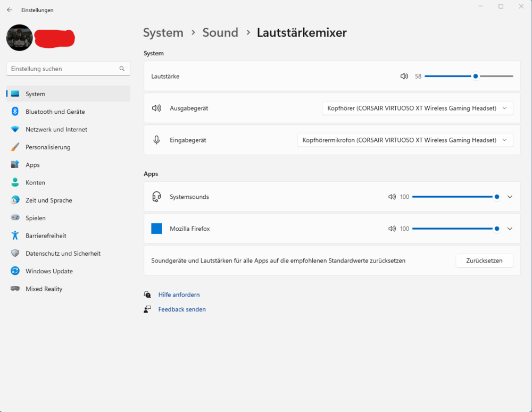Image resolution: width=532 pixels, height=412 pixels.
Task: Click the Spielen gamepad icon
Action: click(x=14, y=217)
